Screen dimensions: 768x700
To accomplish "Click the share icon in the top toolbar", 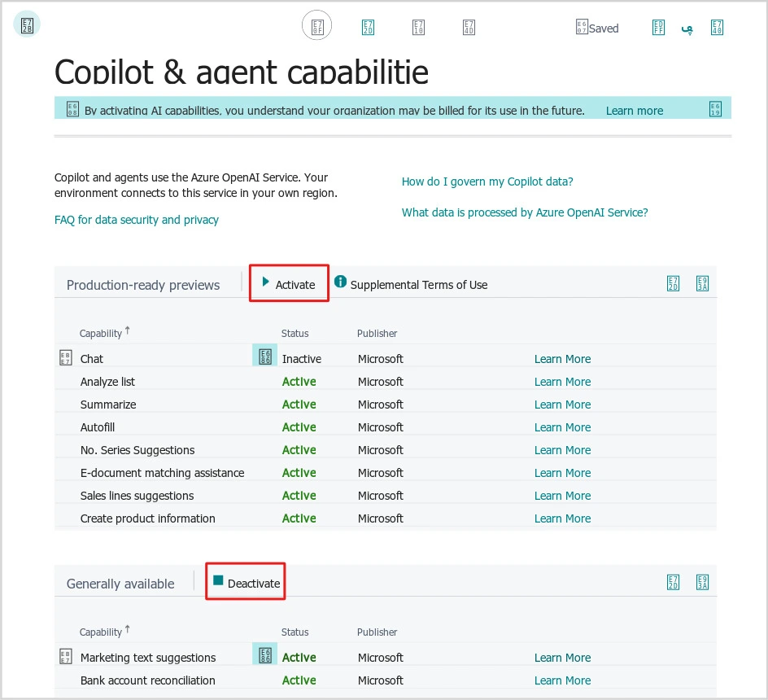I will click(x=368, y=27).
